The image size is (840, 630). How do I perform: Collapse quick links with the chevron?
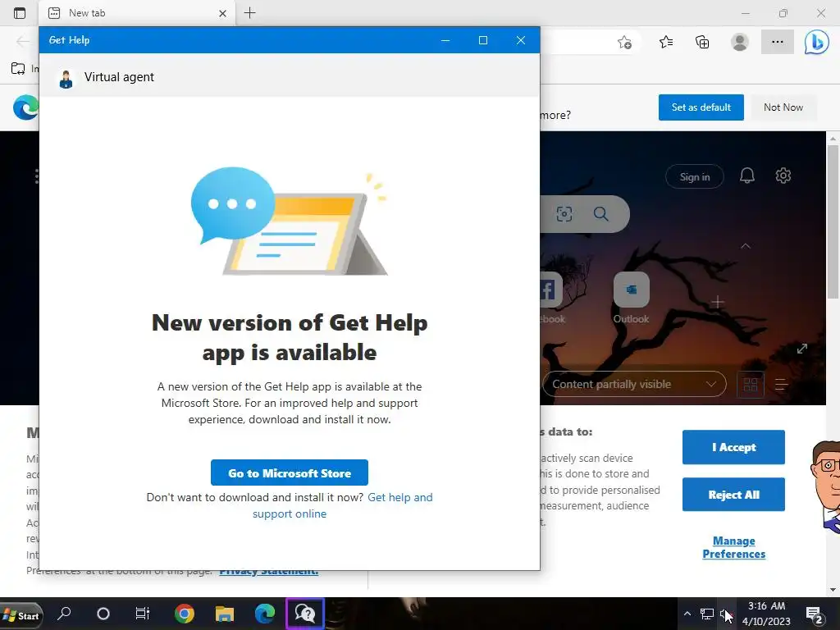(745, 246)
